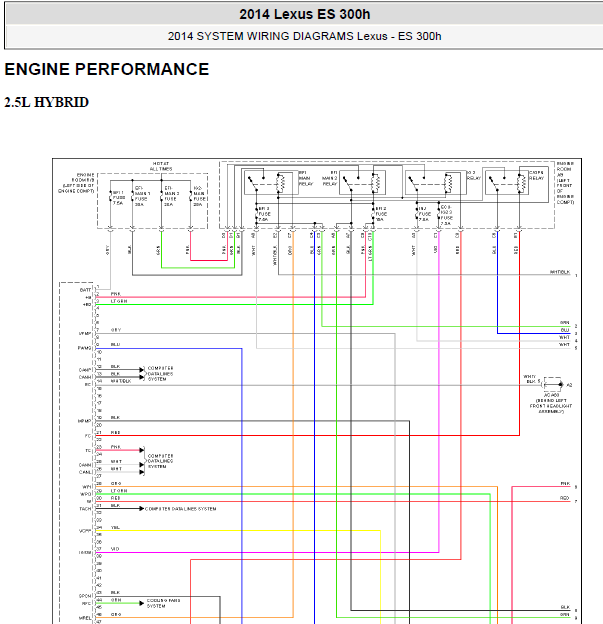Screen dimensions: 603x624
Task: Click 'BLU' wire label at pin 9
Action: click(115, 345)
